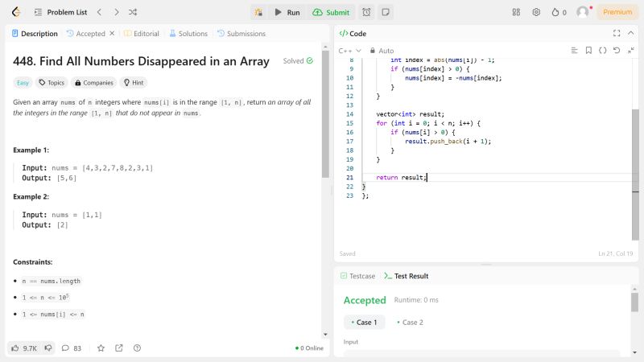The width and height of the screenshot is (644, 362).
Task: Switch to the Solutions tab
Action: tap(188, 34)
